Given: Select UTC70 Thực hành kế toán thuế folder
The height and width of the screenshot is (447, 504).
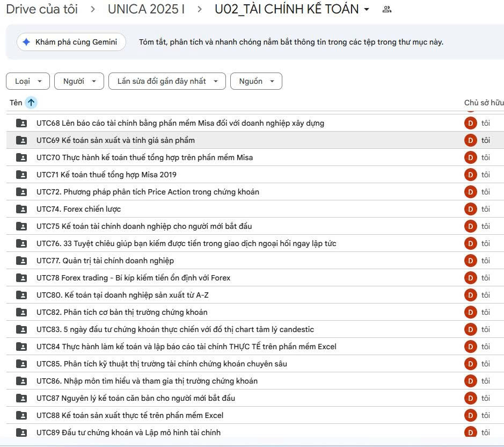Looking at the screenshot, I should coord(144,157).
